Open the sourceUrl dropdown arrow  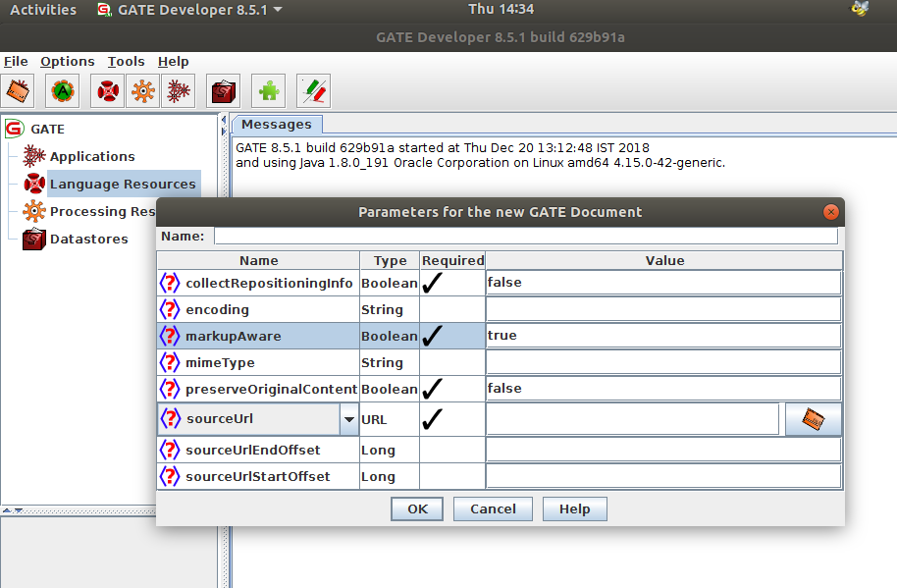pyautogui.click(x=349, y=418)
